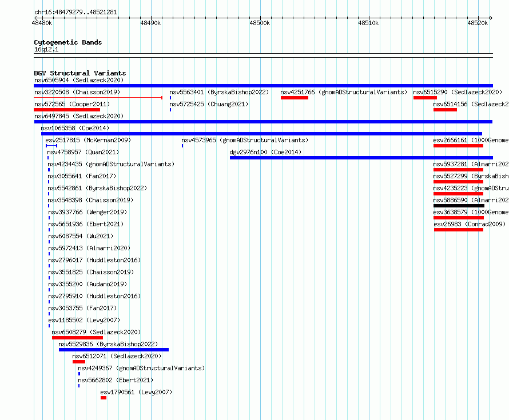Screen dimensions: 509x420
Task: Select nsv5662802 (Ebert2021) label
Action: tap(116, 380)
